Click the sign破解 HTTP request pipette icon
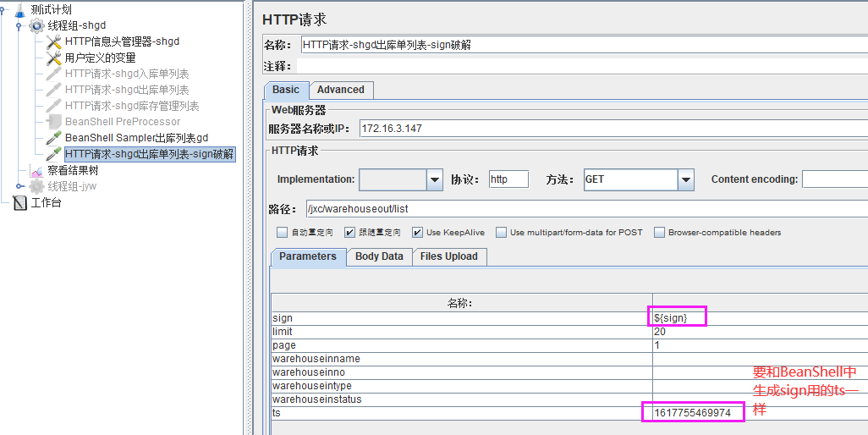Viewport: 868px width, 435px height. [x=53, y=154]
